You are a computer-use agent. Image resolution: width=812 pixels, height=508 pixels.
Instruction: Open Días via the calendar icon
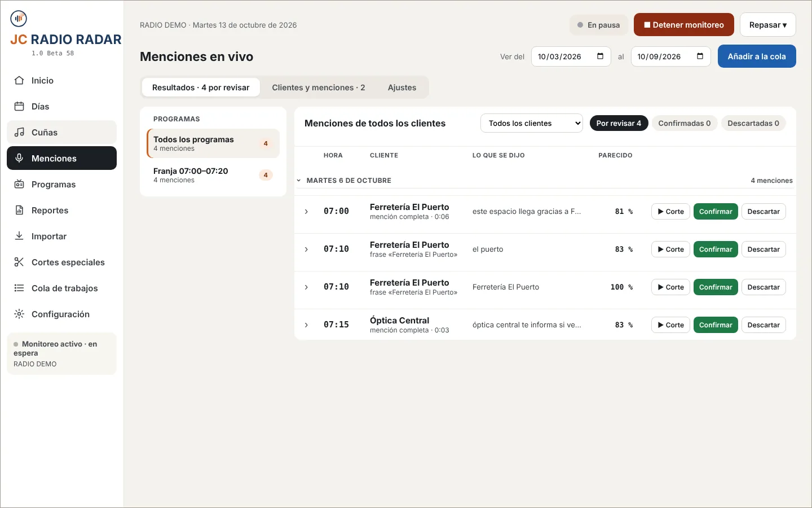19,107
